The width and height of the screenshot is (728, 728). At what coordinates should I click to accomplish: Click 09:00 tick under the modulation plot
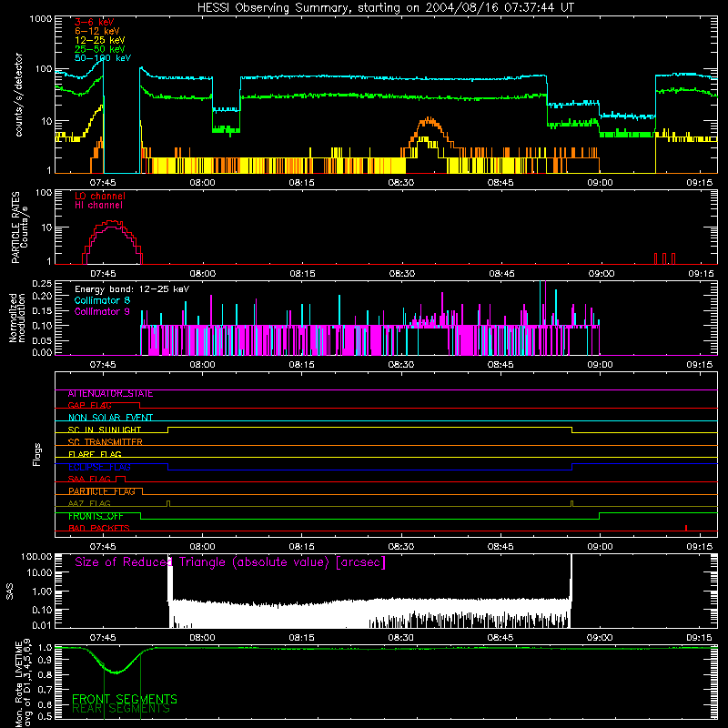click(x=600, y=365)
